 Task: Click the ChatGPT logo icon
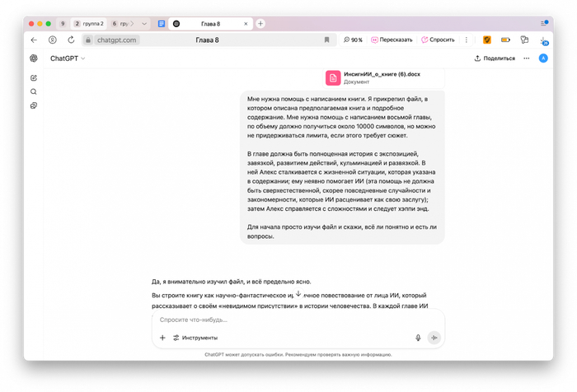(34, 58)
